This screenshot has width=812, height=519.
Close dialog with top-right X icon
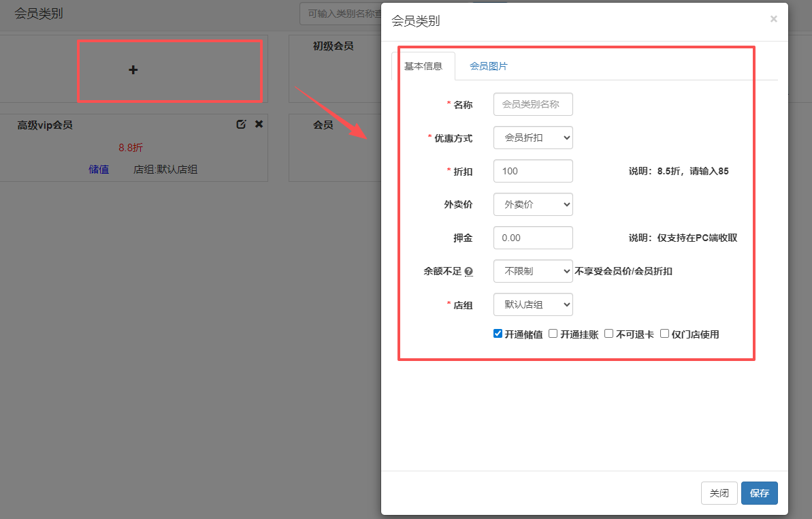point(773,19)
